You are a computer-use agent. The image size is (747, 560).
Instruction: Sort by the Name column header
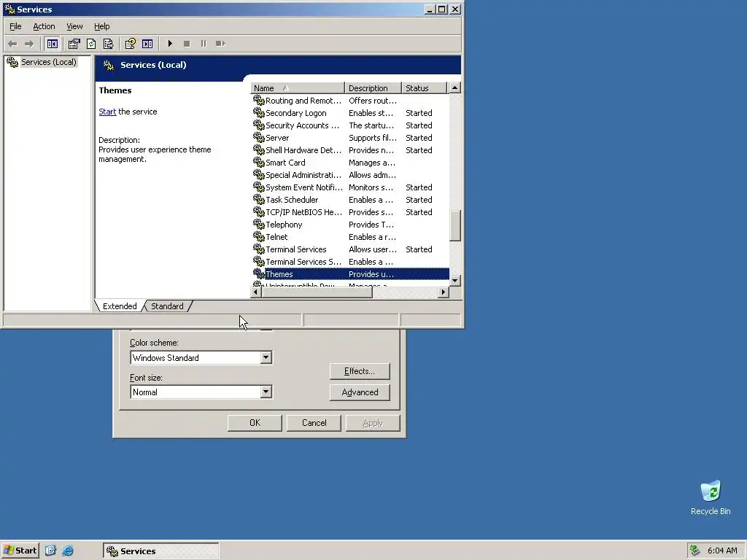pos(298,88)
